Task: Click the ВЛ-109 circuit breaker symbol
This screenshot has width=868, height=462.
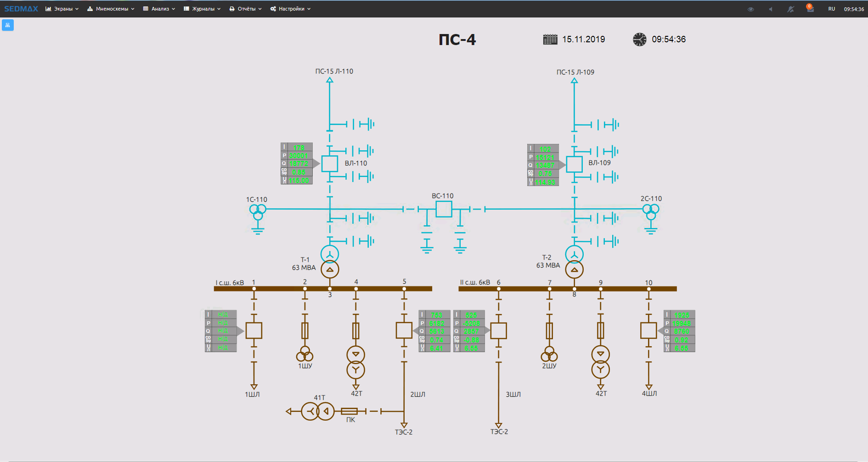Action: pyautogui.click(x=574, y=164)
